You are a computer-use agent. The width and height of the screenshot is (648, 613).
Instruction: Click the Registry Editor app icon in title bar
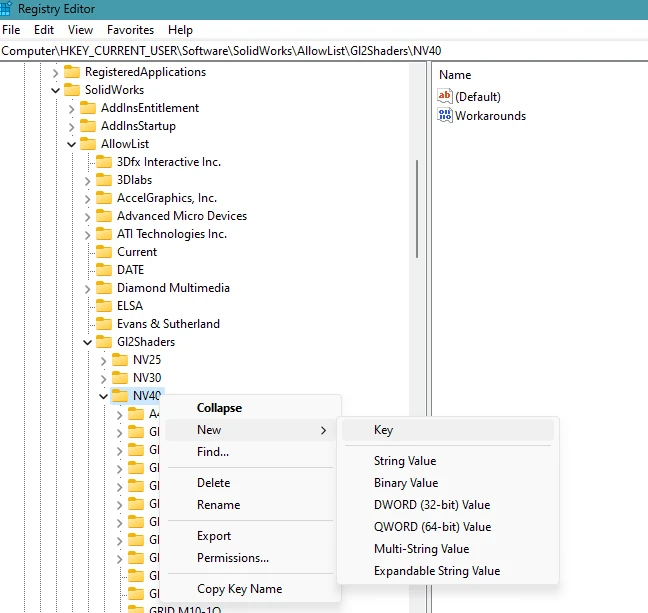(x=9, y=9)
